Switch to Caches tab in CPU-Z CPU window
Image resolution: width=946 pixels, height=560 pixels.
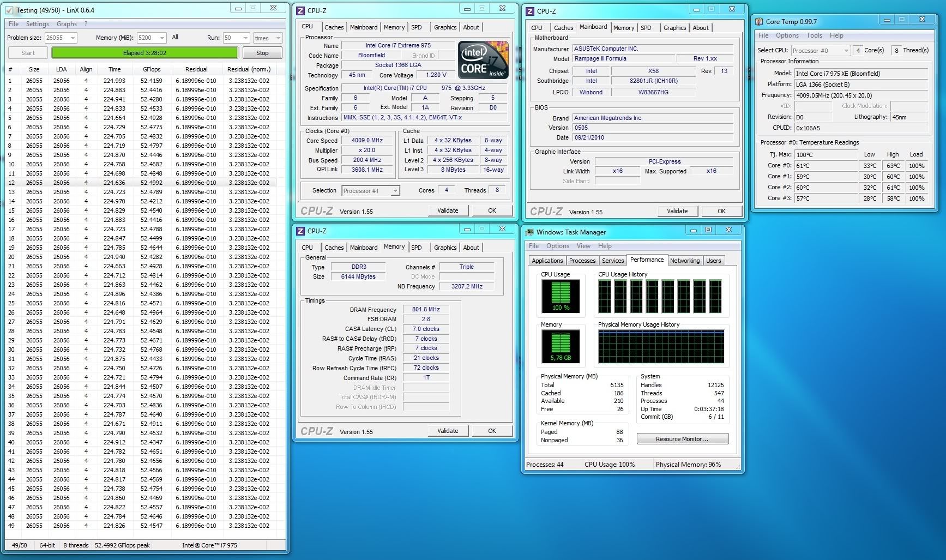[334, 27]
